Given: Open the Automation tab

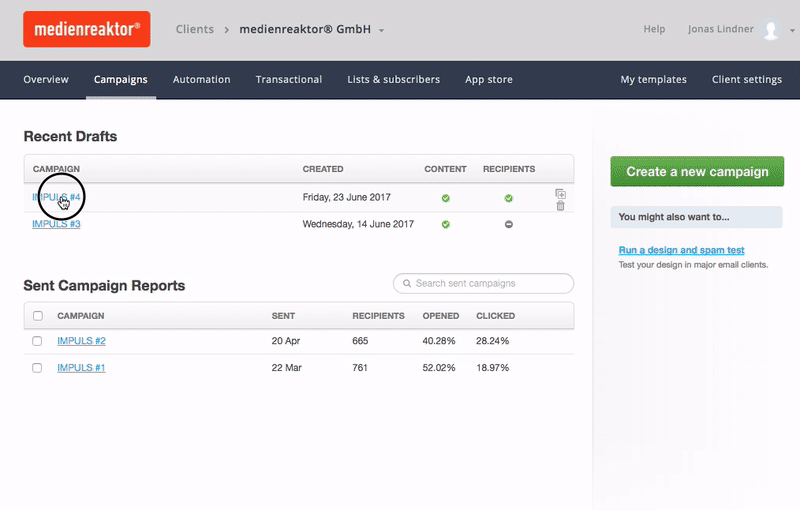Looking at the screenshot, I should [202, 80].
